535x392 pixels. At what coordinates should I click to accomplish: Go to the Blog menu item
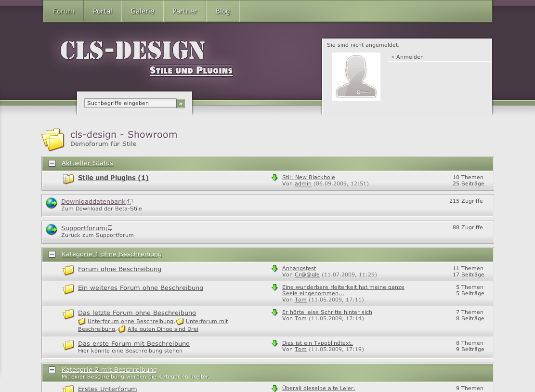click(222, 11)
